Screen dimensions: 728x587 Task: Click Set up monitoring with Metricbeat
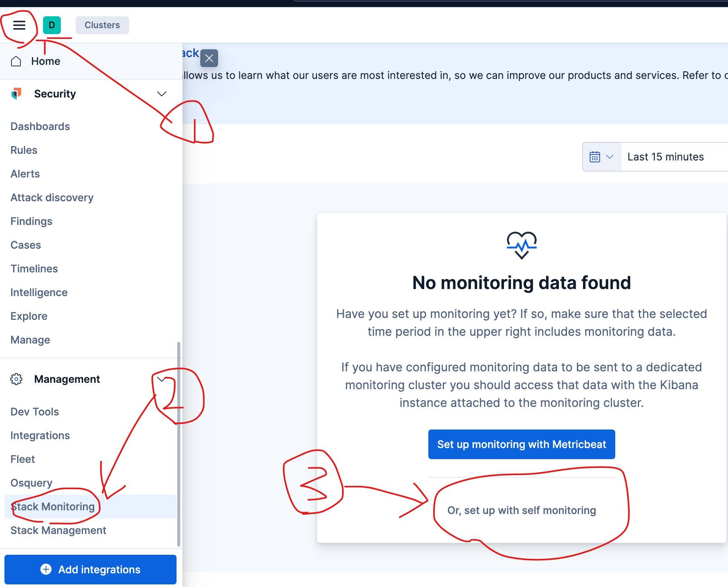521,444
